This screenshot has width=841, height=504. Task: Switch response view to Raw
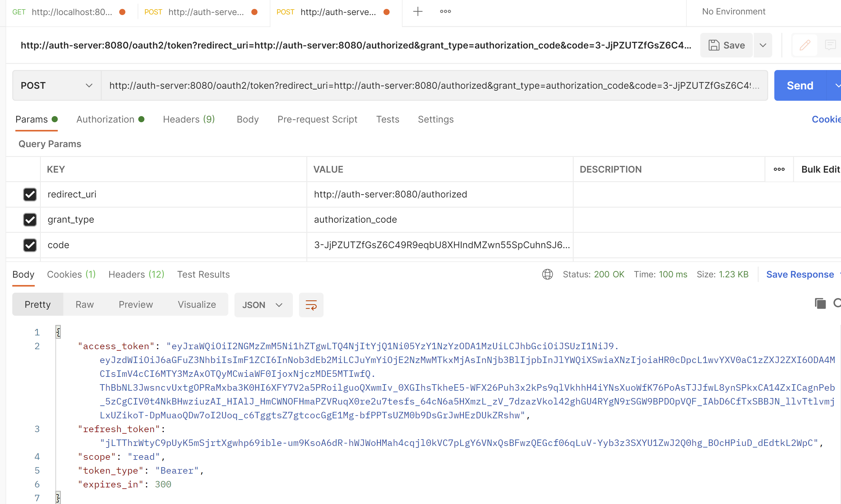coord(84,305)
